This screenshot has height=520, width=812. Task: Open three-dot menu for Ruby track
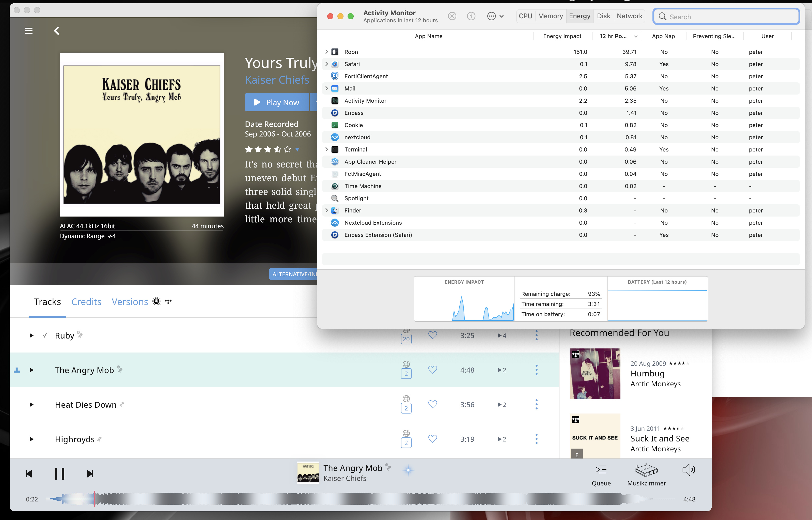coord(536,335)
